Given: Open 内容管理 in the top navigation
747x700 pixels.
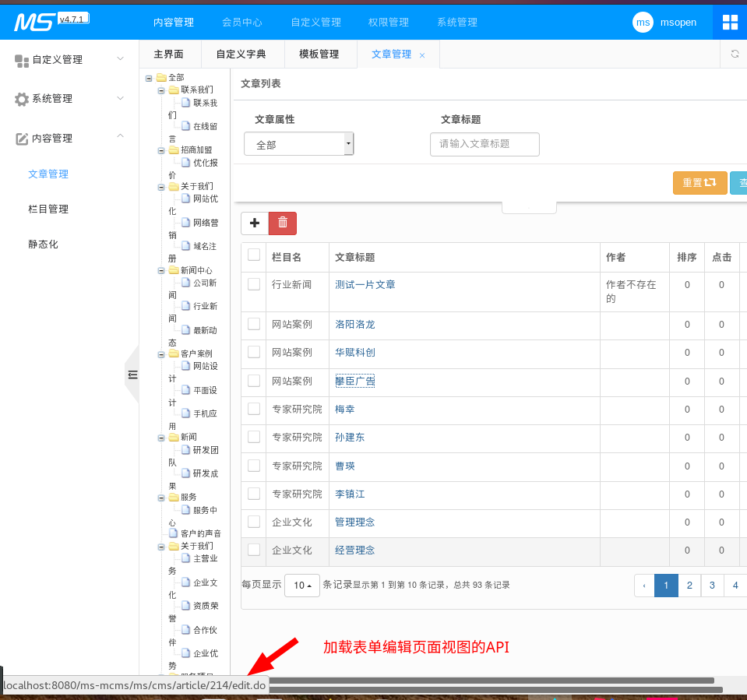Looking at the screenshot, I should (x=174, y=23).
